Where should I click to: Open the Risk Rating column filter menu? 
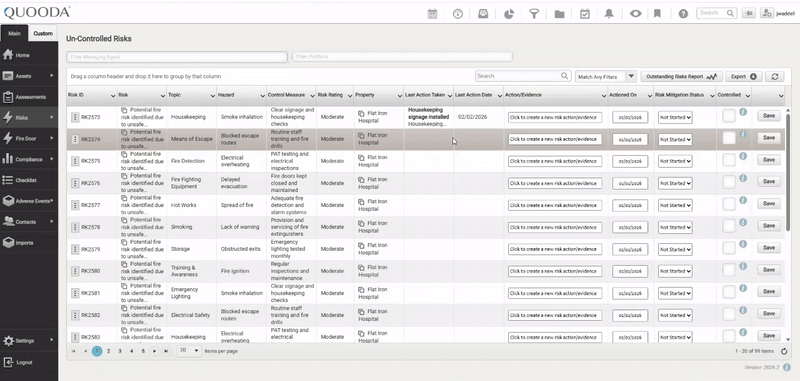pos(349,96)
